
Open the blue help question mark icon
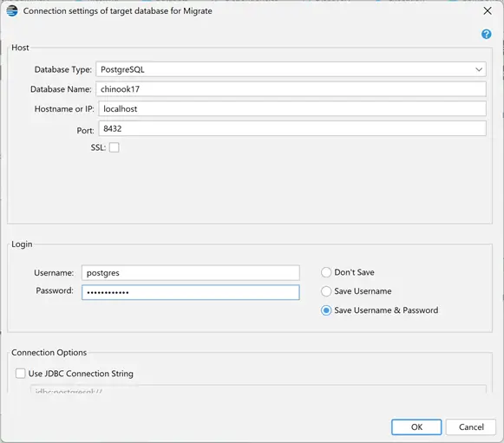[486, 34]
